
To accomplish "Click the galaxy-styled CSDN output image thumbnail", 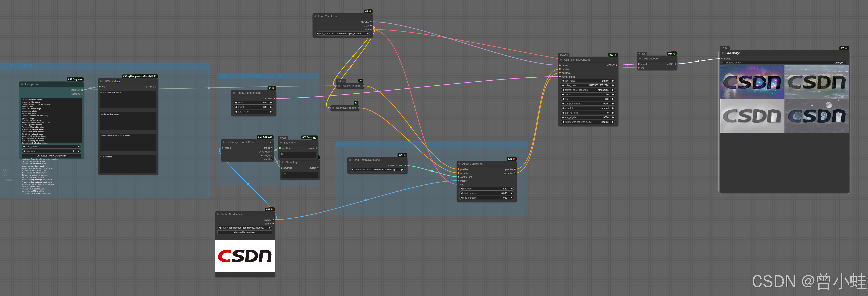I will 752,82.
